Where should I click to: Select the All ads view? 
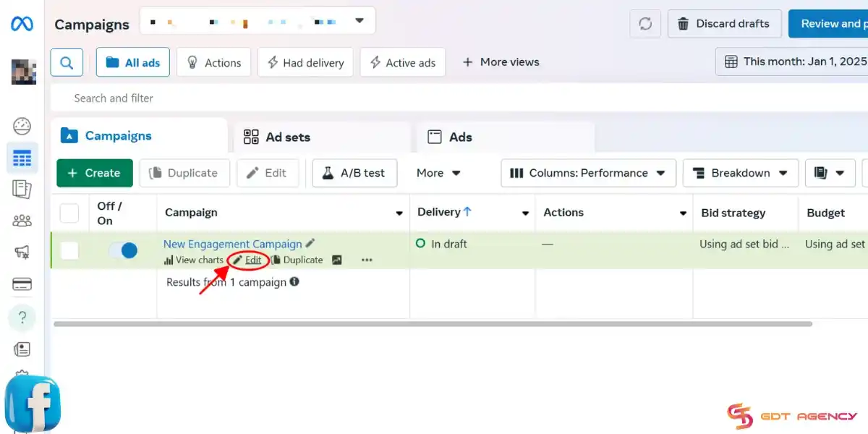(133, 62)
